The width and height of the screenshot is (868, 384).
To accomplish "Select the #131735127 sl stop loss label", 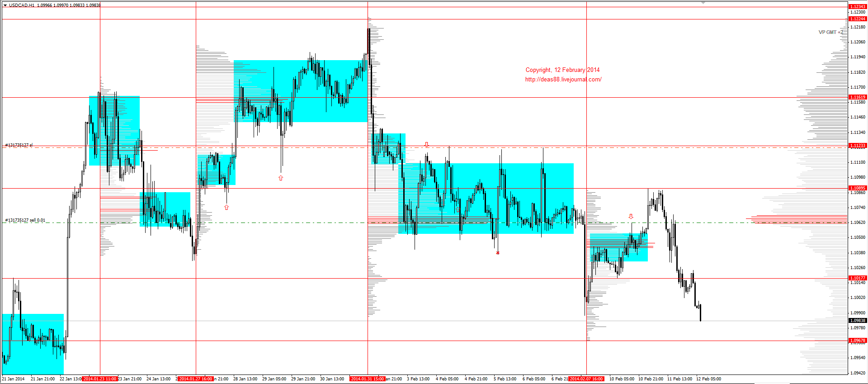I will (19, 145).
